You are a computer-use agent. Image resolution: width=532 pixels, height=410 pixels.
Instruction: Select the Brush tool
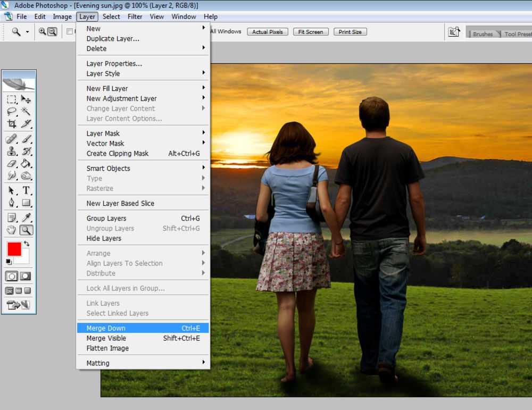[26, 139]
